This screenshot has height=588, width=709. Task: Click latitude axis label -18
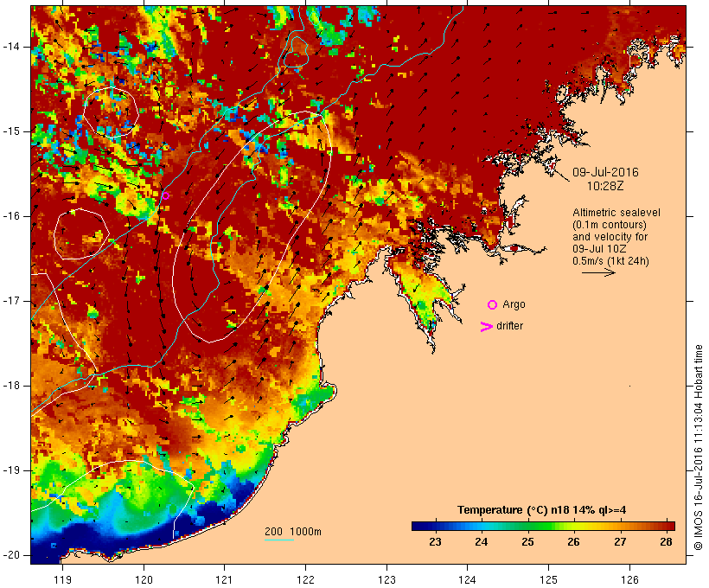point(11,386)
